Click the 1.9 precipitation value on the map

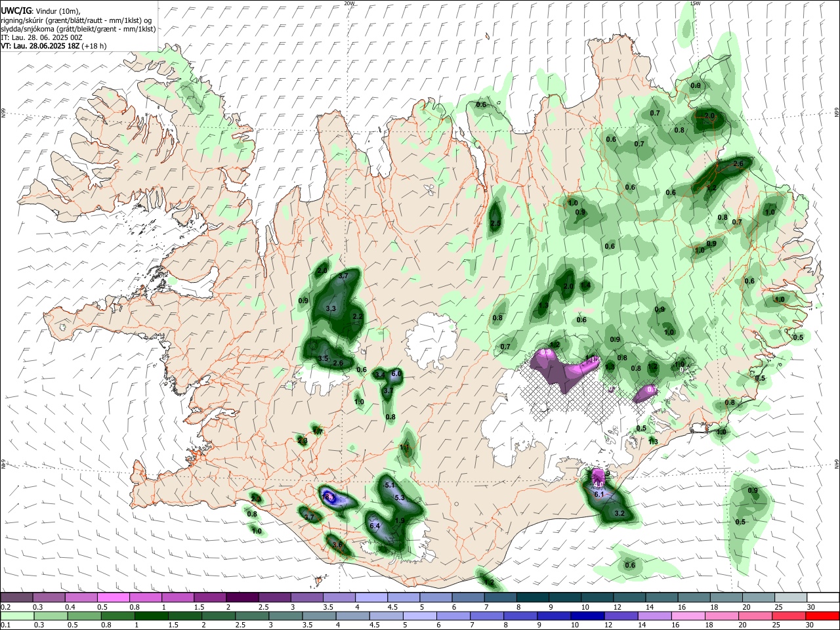click(400, 520)
